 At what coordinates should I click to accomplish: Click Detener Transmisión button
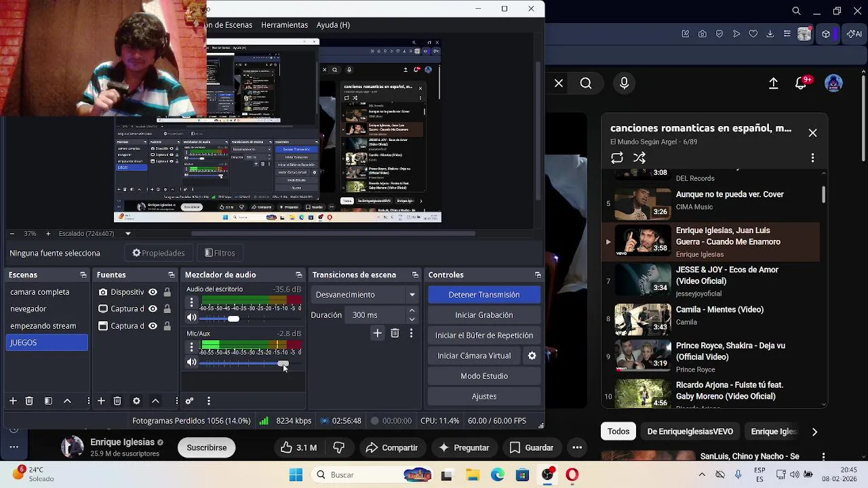484,295
